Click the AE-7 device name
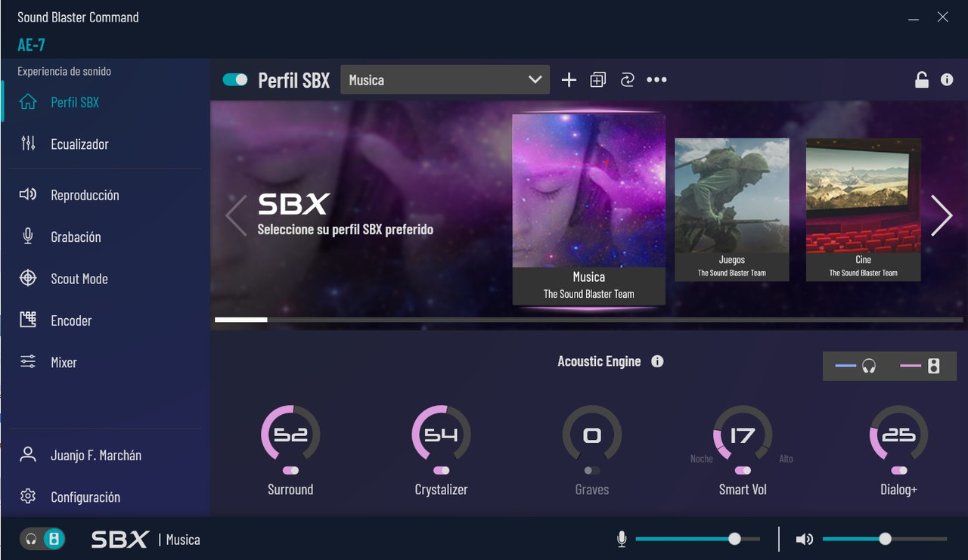The image size is (968, 560). [32, 45]
